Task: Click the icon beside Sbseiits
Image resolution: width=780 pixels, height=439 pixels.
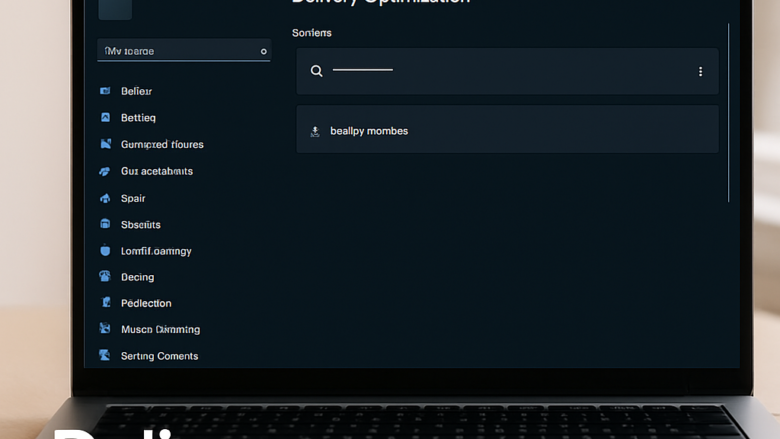Action: click(x=105, y=224)
